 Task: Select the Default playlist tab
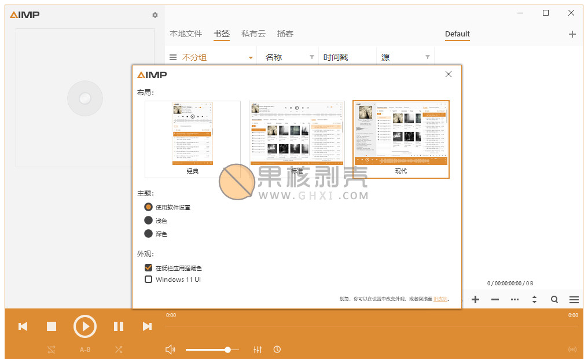click(x=457, y=34)
